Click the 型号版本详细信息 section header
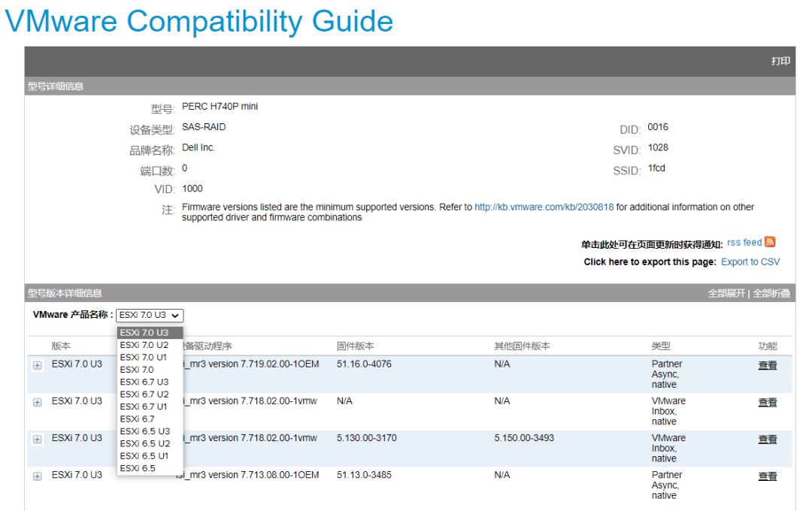Image resolution: width=812 pixels, height=511 pixels. point(65,294)
